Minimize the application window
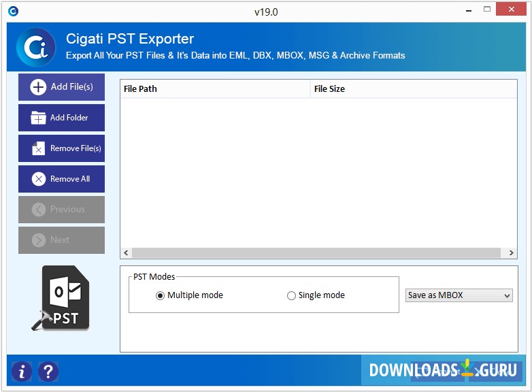Viewport: 532px width, 392px height. tap(469, 10)
